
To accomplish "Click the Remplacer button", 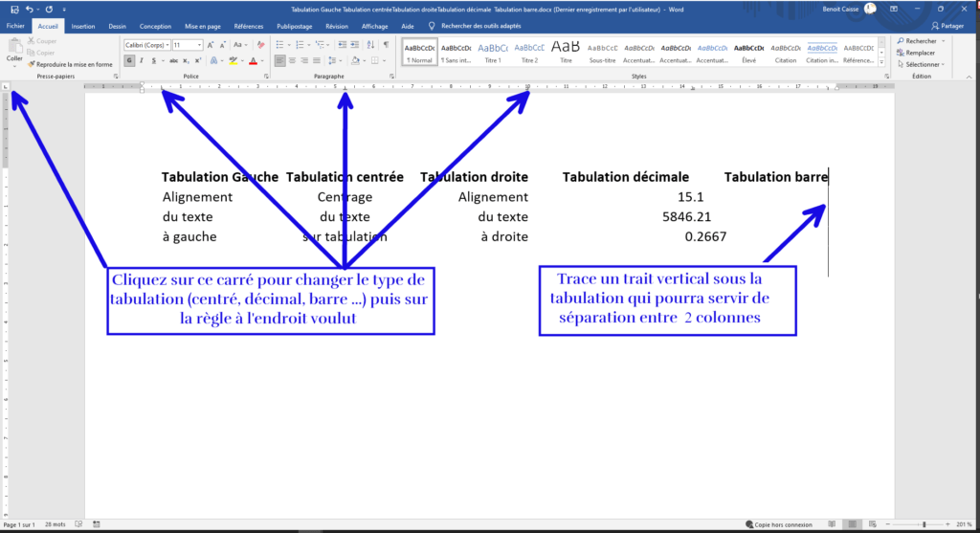I will (921, 53).
